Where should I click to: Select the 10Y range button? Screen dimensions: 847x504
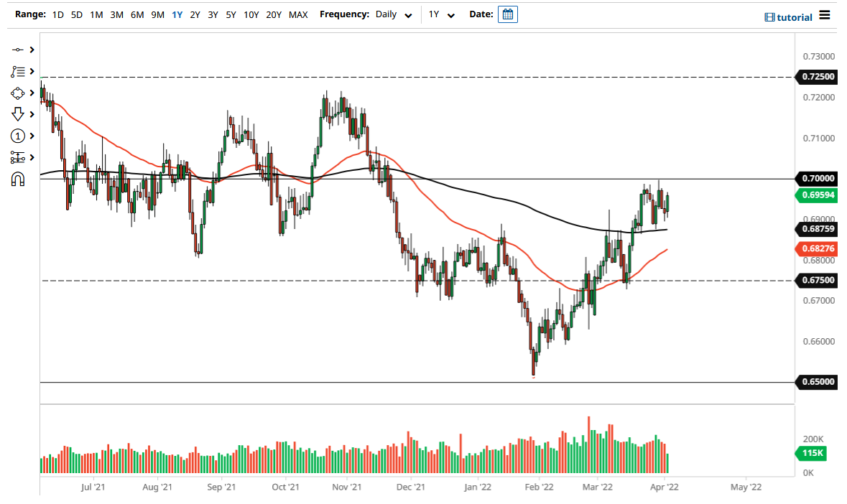[251, 14]
